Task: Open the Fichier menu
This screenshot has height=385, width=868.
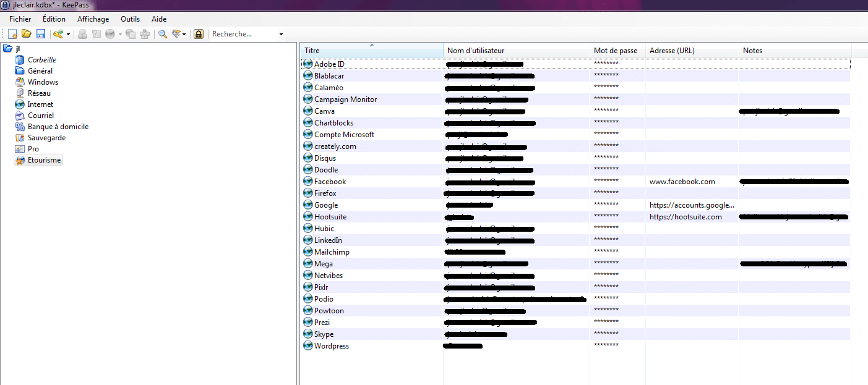Action: [20, 19]
